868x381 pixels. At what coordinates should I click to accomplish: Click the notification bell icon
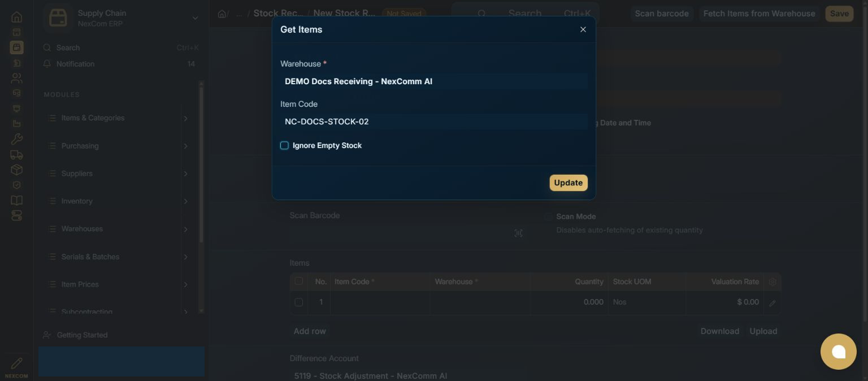click(47, 64)
